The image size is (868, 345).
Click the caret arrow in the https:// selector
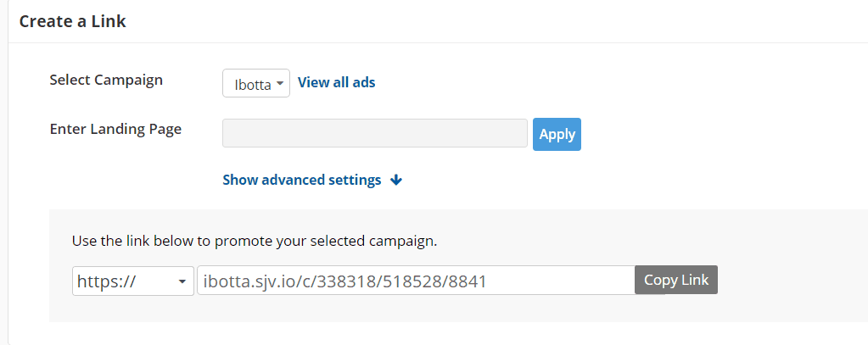pyautogui.click(x=182, y=282)
